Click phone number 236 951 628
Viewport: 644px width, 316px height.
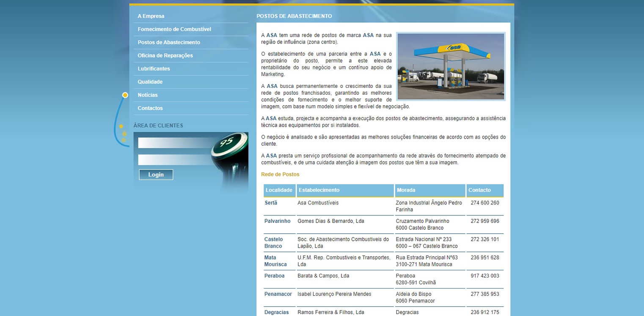(x=485, y=257)
